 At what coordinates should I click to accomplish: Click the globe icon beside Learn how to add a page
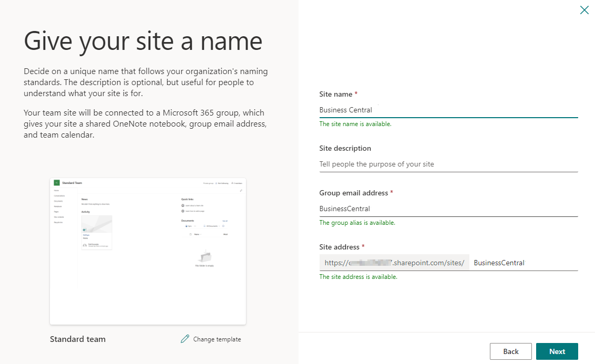click(x=182, y=211)
